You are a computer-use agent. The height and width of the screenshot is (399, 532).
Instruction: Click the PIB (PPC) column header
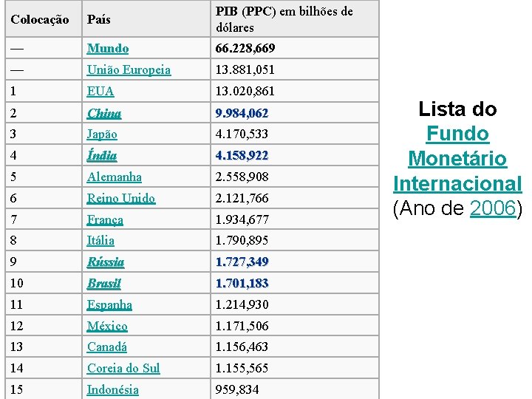284,19
